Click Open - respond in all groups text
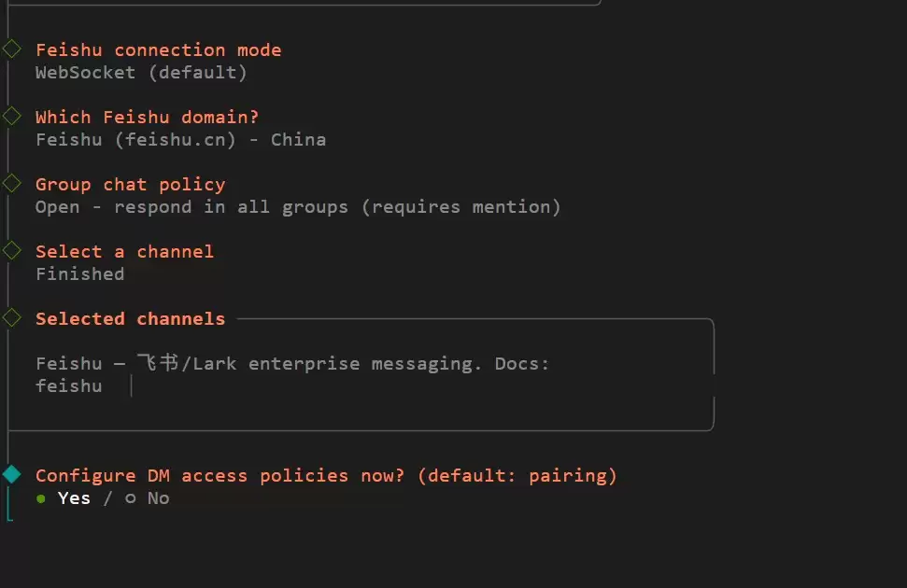This screenshot has width=907, height=588. [x=298, y=207]
